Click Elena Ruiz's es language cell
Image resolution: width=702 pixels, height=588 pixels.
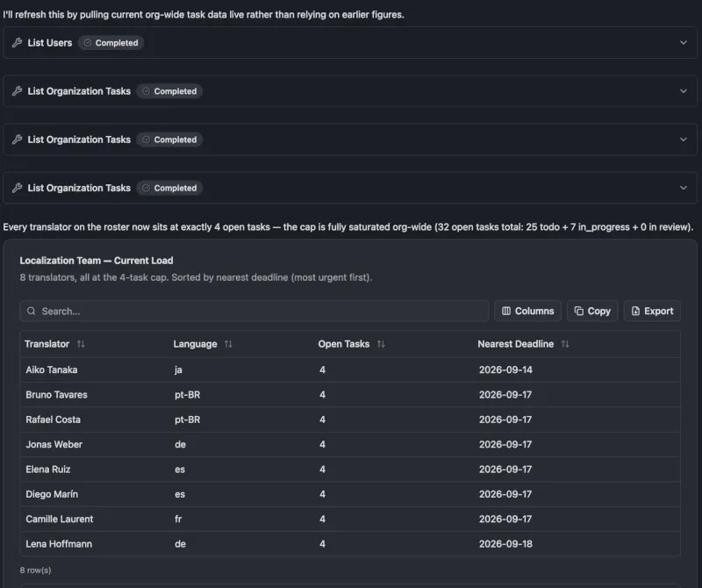(x=180, y=470)
